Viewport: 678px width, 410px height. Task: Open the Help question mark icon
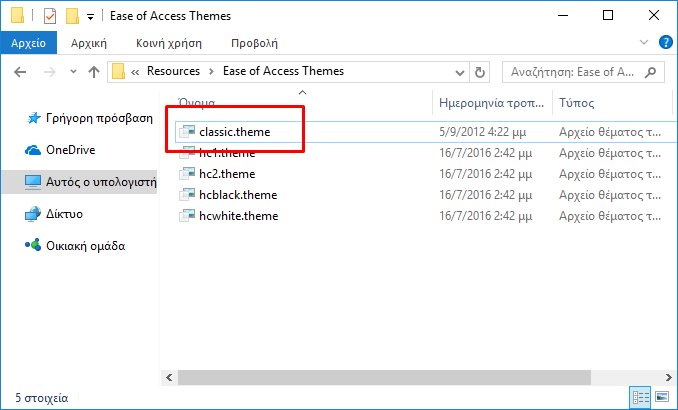pos(665,42)
